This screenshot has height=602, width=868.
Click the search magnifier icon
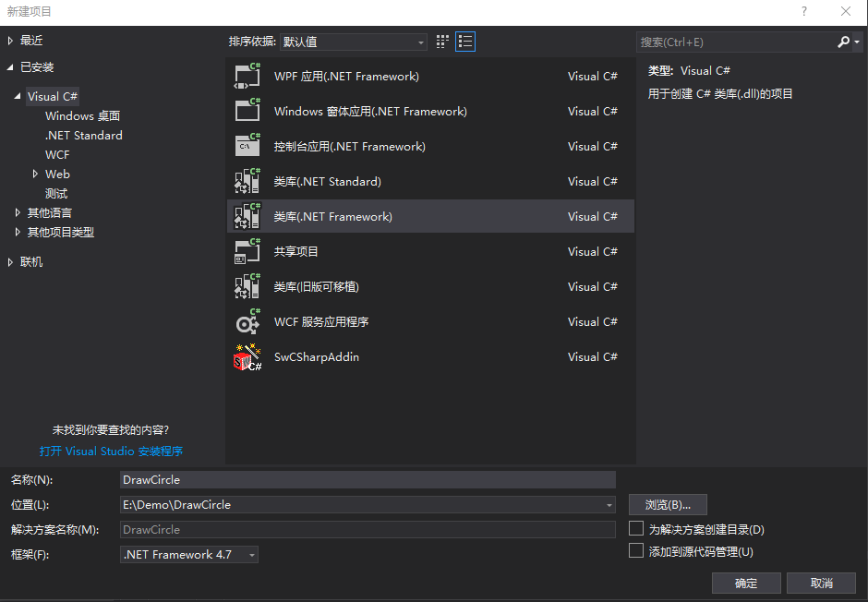click(843, 42)
